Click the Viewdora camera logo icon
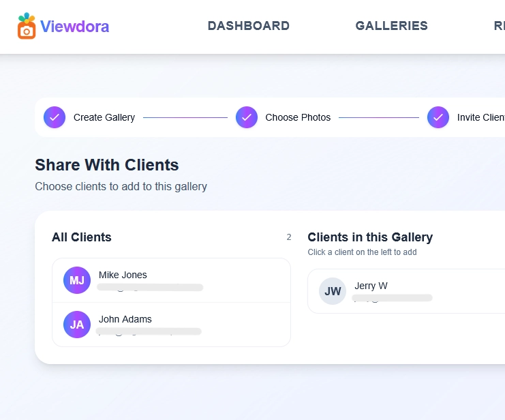The height and width of the screenshot is (420, 505). coord(26,26)
